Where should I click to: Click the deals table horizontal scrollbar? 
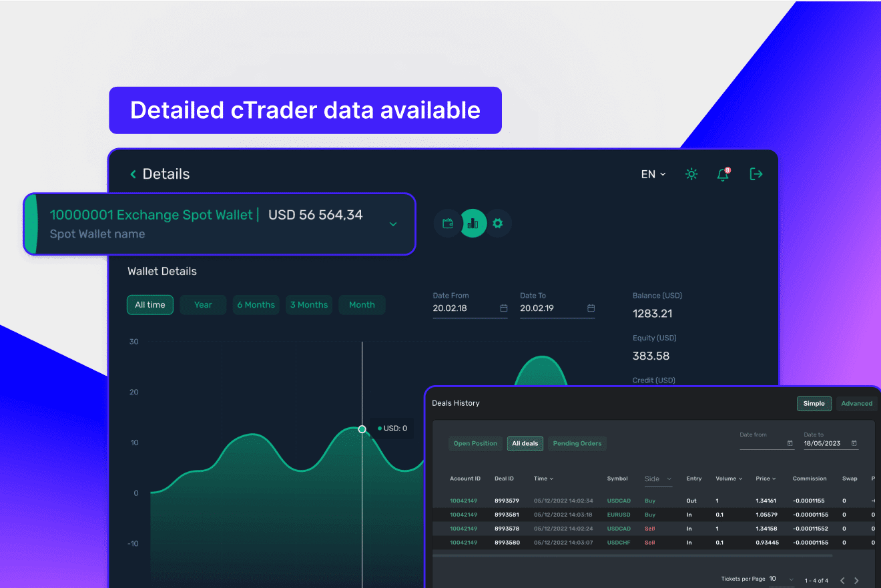(633, 555)
